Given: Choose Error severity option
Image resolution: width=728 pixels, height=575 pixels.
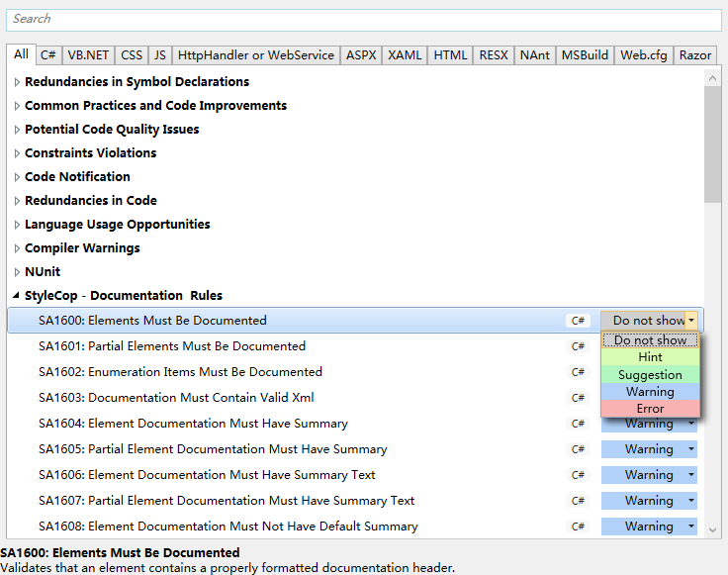Looking at the screenshot, I should (x=650, y=409).
